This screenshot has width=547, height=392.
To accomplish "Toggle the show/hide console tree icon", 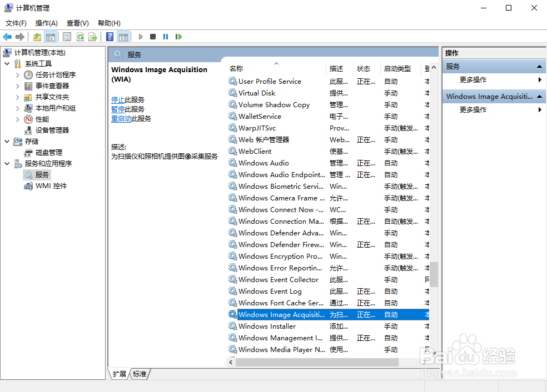I will tap(51, 37).
